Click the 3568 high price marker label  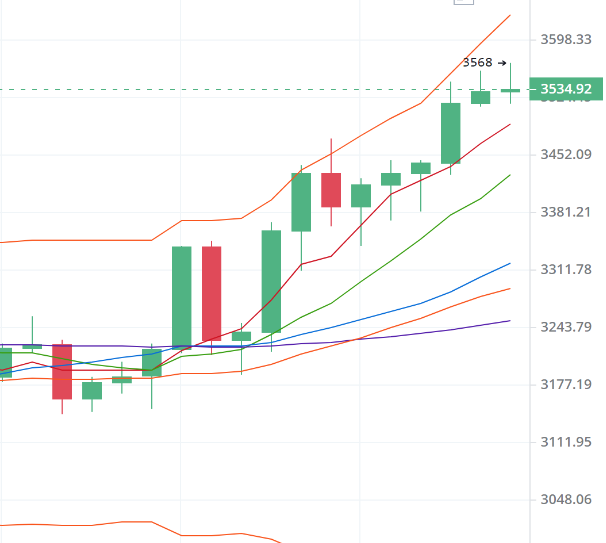[x=477, y=63]
